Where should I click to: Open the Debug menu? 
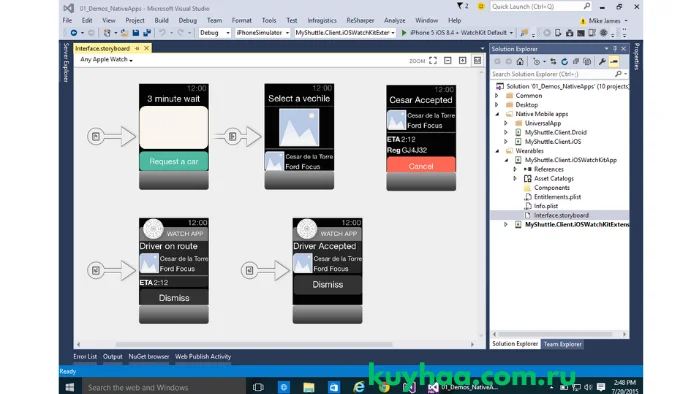(x=188, y=21)
